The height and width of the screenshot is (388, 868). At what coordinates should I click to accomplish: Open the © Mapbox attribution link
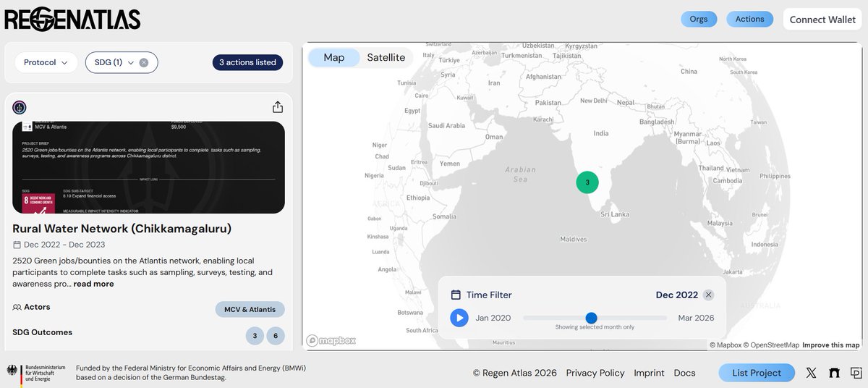(x=726, y=345)
